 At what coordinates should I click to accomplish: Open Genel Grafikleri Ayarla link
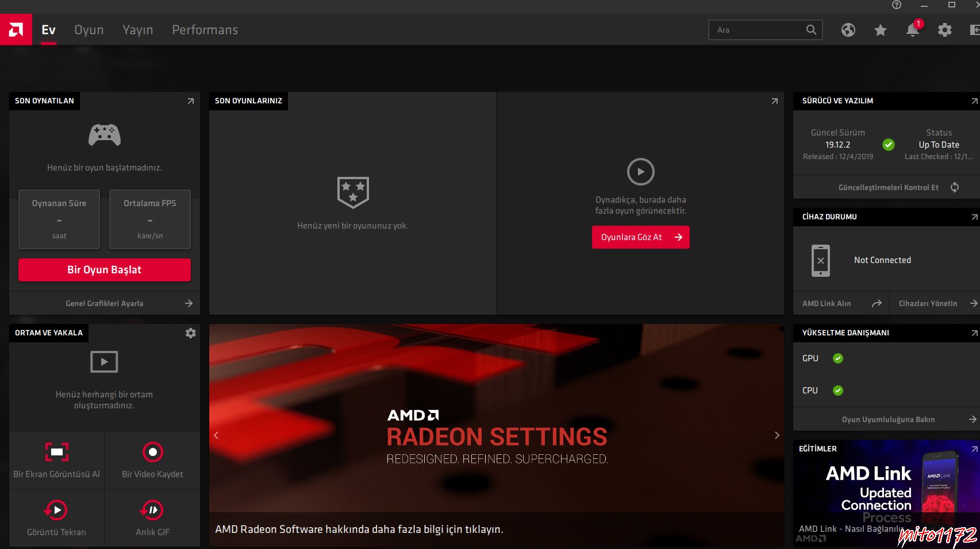pos(105,303)
